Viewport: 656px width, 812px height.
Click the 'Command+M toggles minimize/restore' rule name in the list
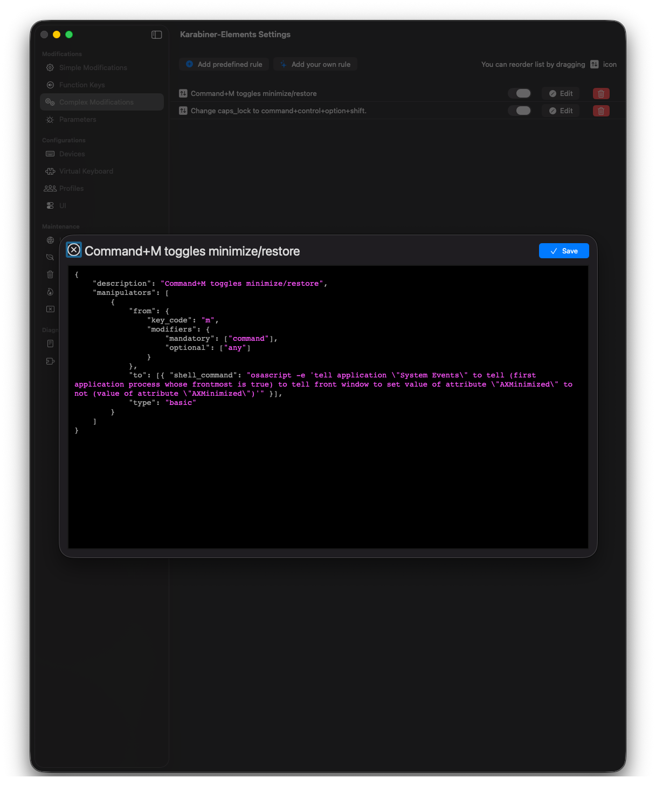tap(253, 93)
